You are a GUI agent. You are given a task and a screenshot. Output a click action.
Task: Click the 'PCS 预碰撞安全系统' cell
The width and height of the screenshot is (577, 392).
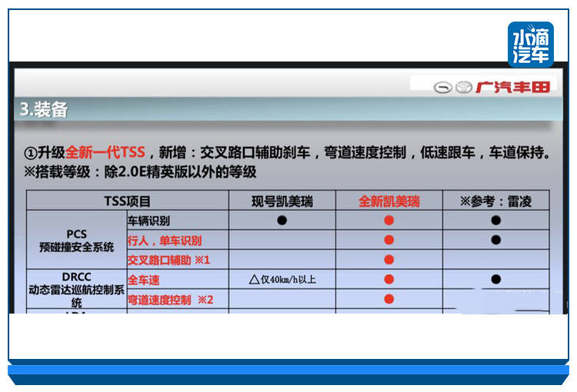76,240
